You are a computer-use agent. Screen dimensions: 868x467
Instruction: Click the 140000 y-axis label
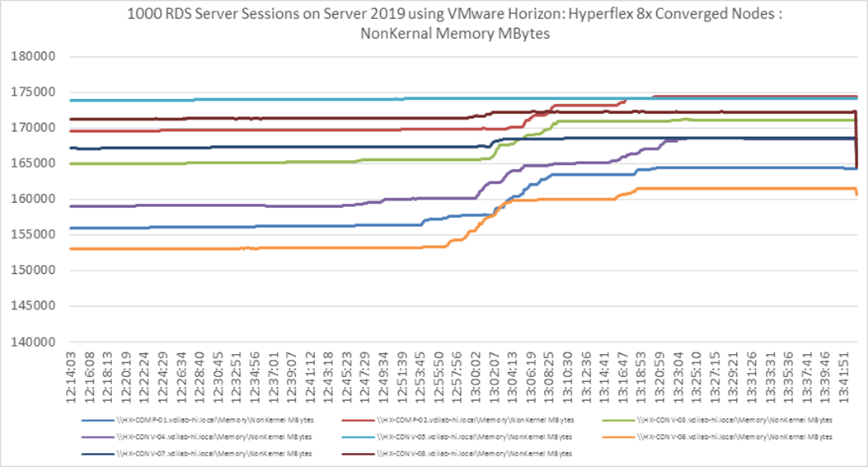pyautogui.click(x=33, y=342)
